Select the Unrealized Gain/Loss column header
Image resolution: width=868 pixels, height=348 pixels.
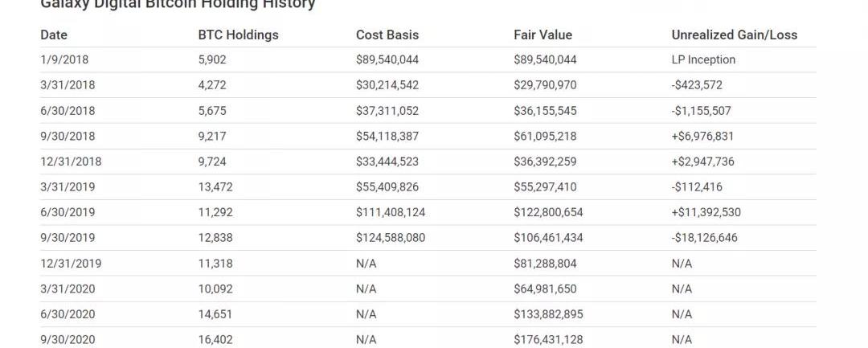point(734,35)
